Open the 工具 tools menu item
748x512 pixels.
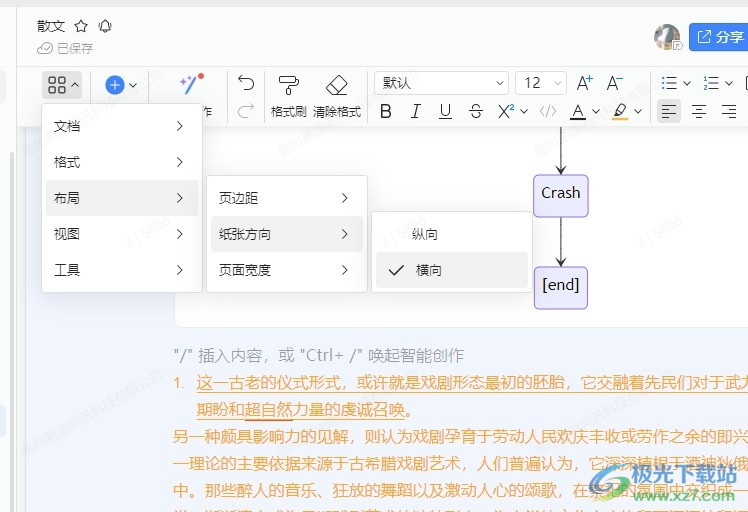tap(122, 270)
